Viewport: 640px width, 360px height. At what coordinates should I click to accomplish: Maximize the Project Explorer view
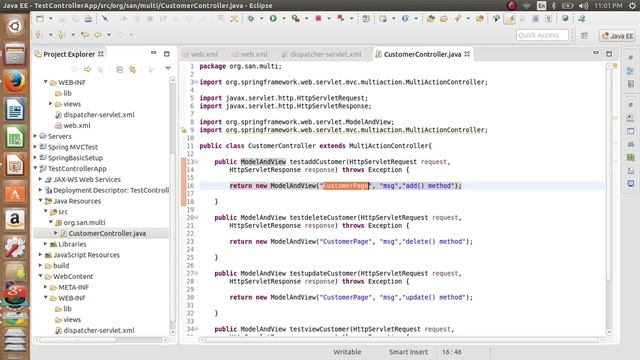pyautogui.click(x=167, y=53)
